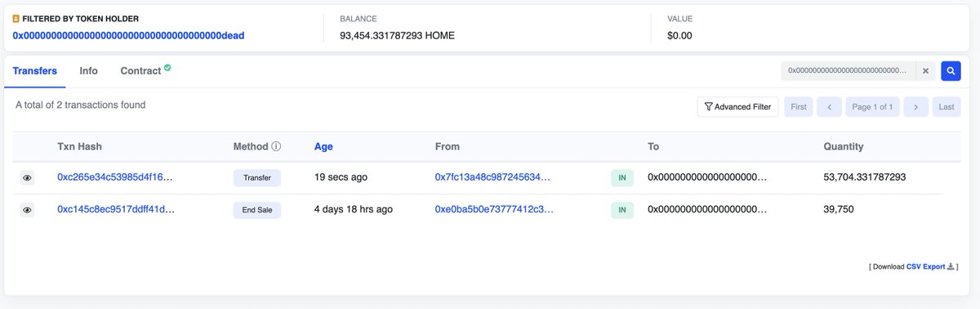Click the To address in the Transfer row
This screenshot has width=980, height=309.
(707, 177)
